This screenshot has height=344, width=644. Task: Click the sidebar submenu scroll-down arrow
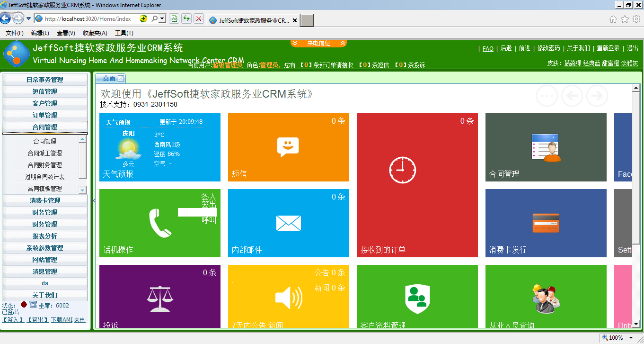point(82,190)
